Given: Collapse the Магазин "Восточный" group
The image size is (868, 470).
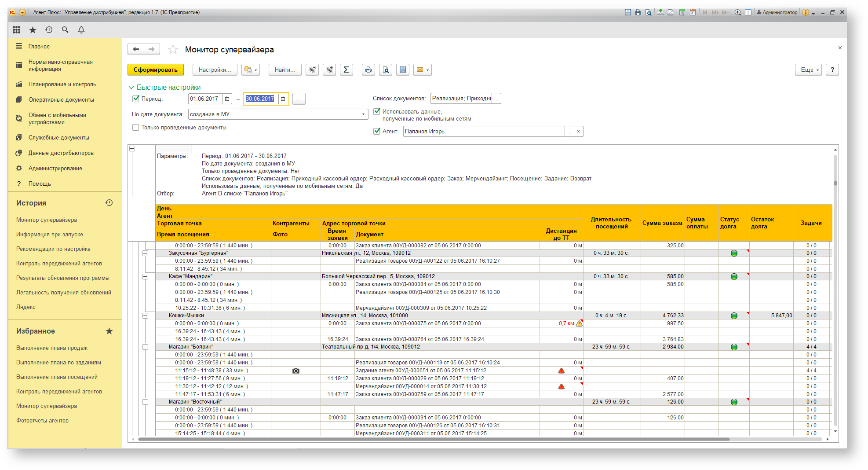Looking at the screenshot, I should [x=145, y=402].
